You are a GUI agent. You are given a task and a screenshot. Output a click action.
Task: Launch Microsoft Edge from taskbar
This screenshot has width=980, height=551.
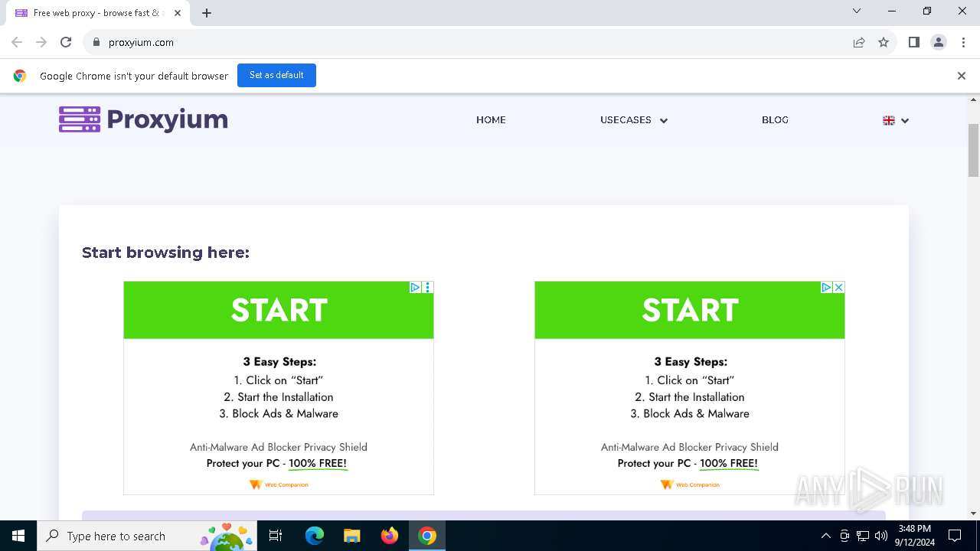(x=314, y=536)
